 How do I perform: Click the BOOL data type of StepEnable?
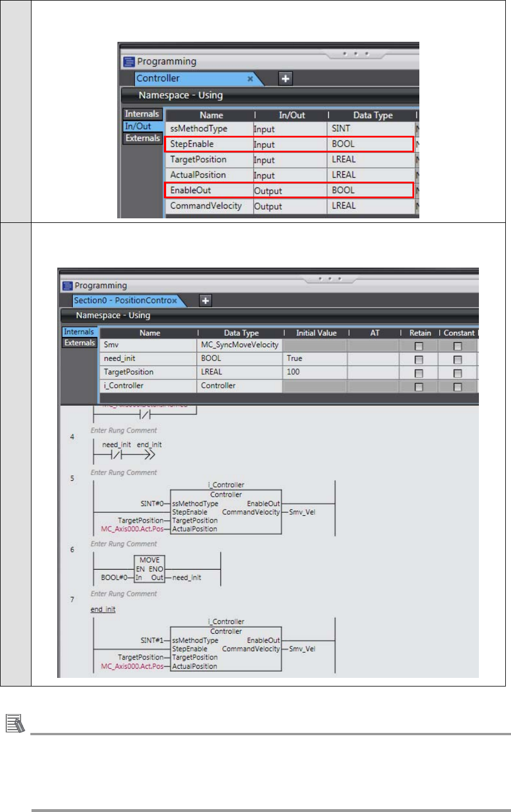tap(372, 145)
